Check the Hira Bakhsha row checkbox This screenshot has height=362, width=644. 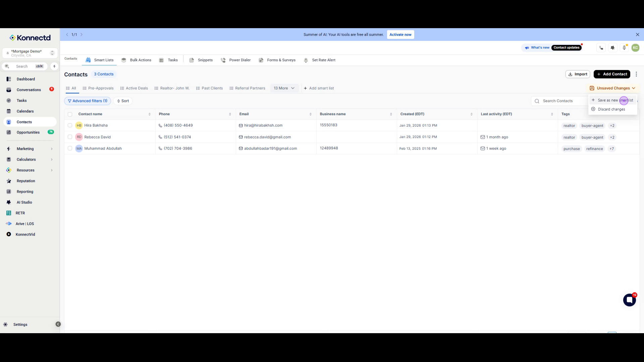pos(70,125)
